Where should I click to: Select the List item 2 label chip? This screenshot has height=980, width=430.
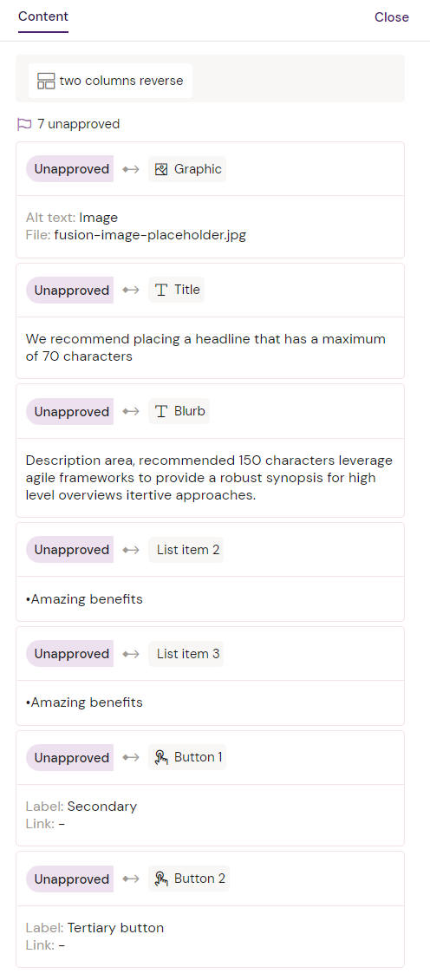(x=186, y=550)
